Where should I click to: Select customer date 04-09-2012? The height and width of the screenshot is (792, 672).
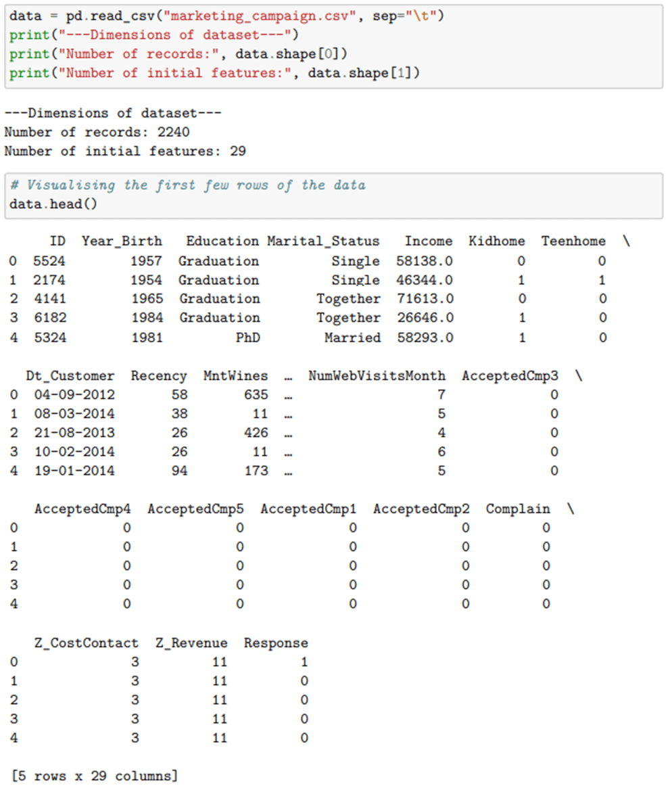point(74,395)
